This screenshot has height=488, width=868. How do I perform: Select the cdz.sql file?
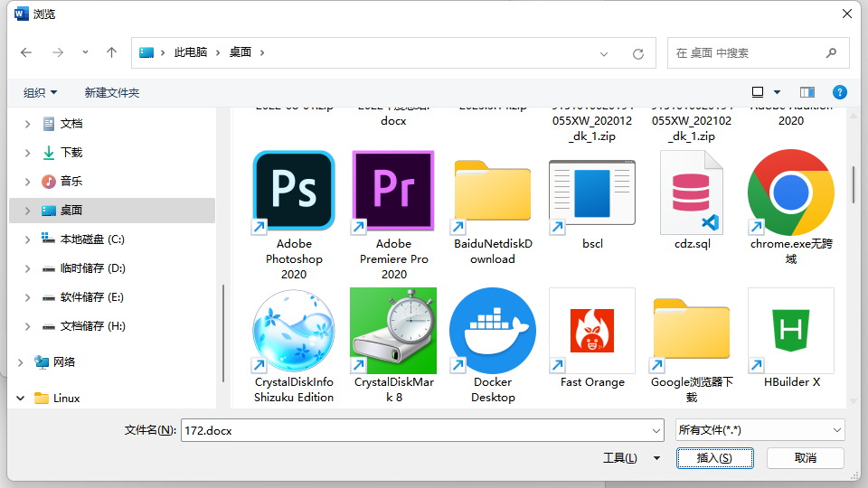[x=692, y=201]
